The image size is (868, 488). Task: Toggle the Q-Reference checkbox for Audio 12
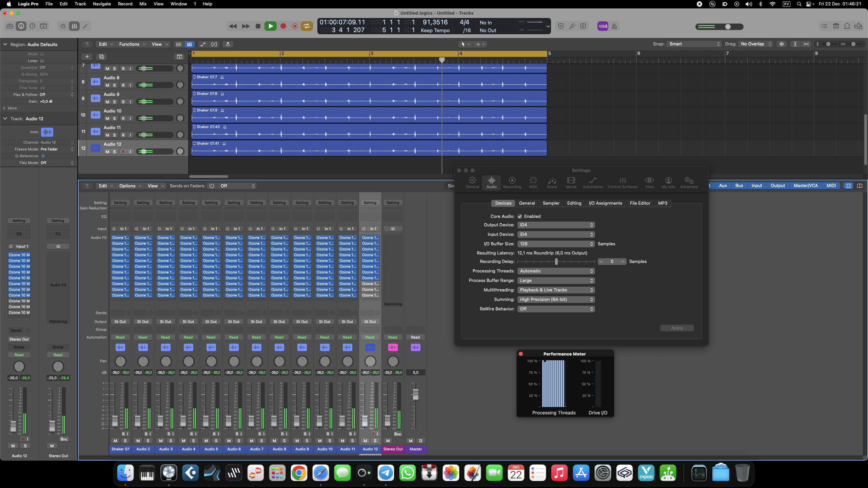click(43, 156)
